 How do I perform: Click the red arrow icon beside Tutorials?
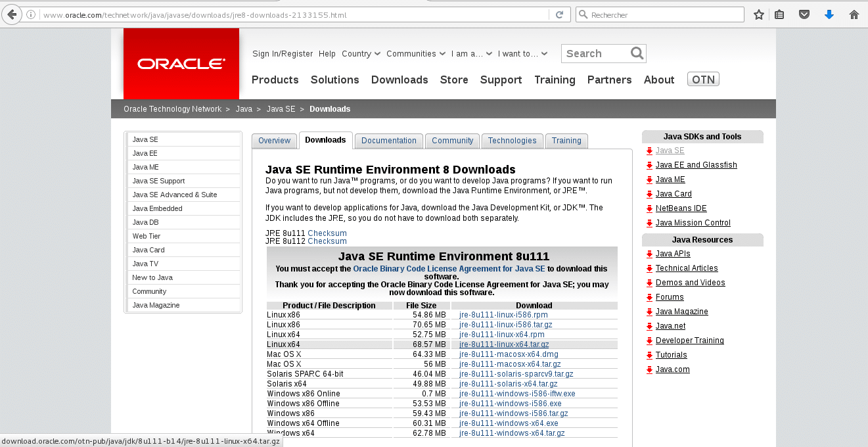649,356
